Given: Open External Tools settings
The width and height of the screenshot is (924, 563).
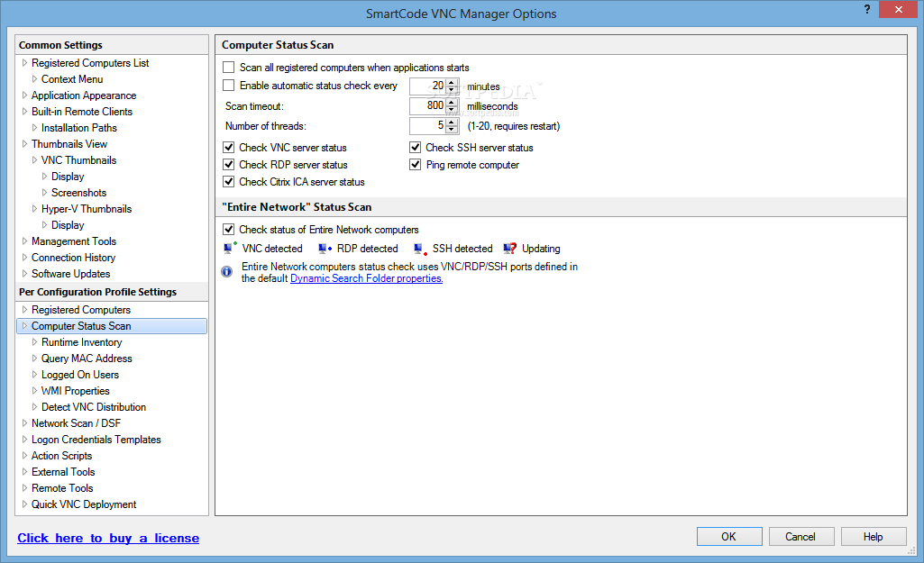Looking at the screenshot, I should tap(63, 472).
